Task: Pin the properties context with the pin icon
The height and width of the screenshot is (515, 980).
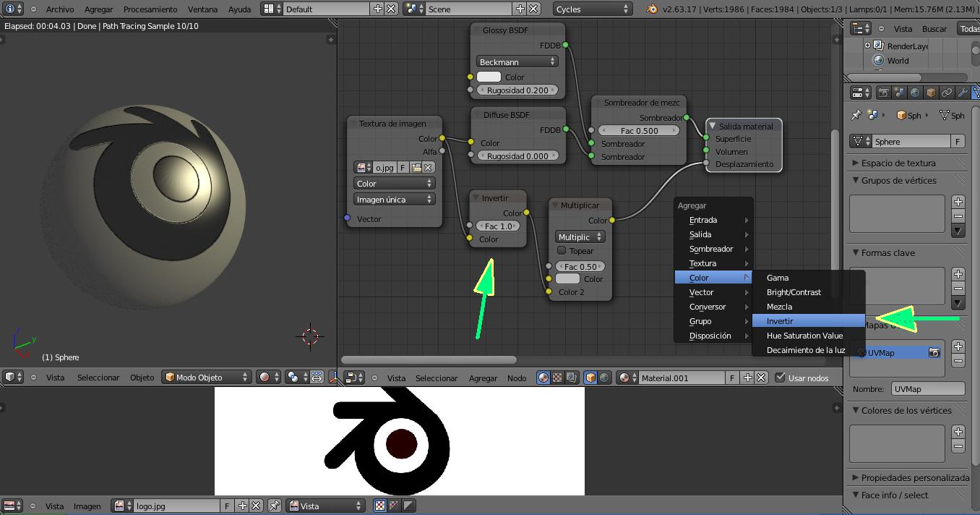Action: (x=856, y=116)
